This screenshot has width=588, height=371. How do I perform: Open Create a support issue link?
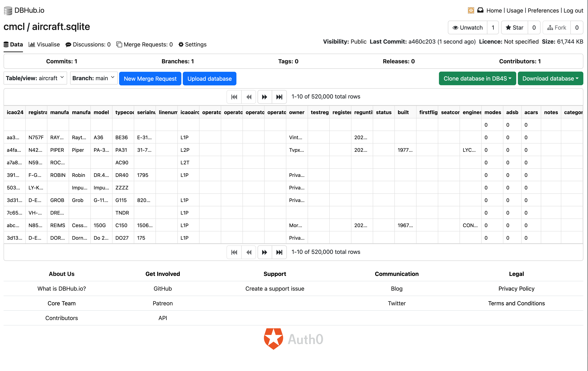coord(275,289)
